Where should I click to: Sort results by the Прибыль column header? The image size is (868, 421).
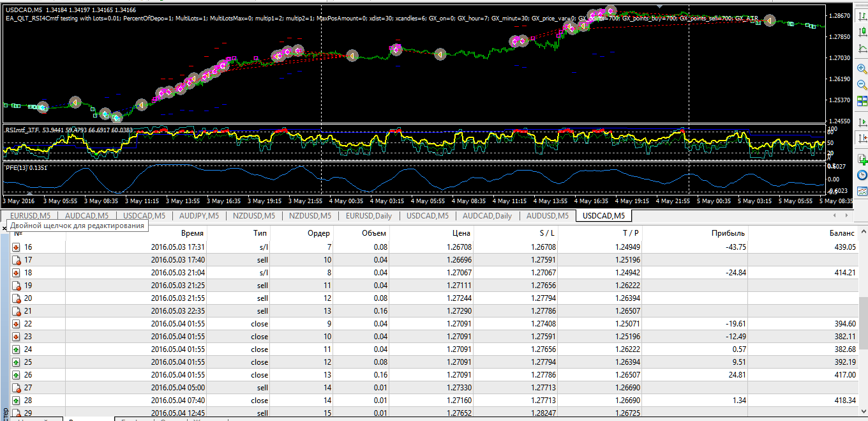[x=728, y=233]
